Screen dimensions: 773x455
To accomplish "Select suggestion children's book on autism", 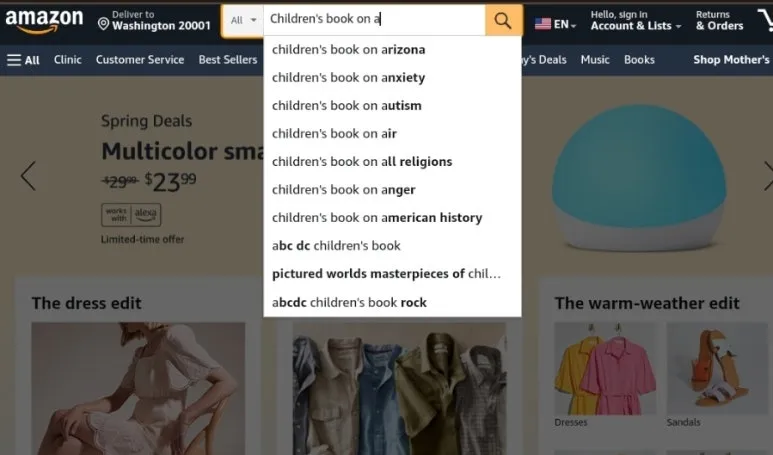I will click(392, 105).
